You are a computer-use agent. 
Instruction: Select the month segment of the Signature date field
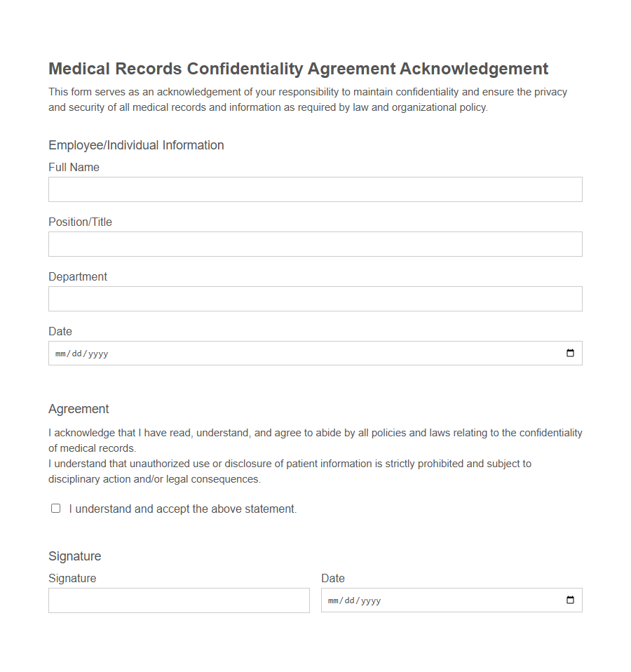[334, 600]
